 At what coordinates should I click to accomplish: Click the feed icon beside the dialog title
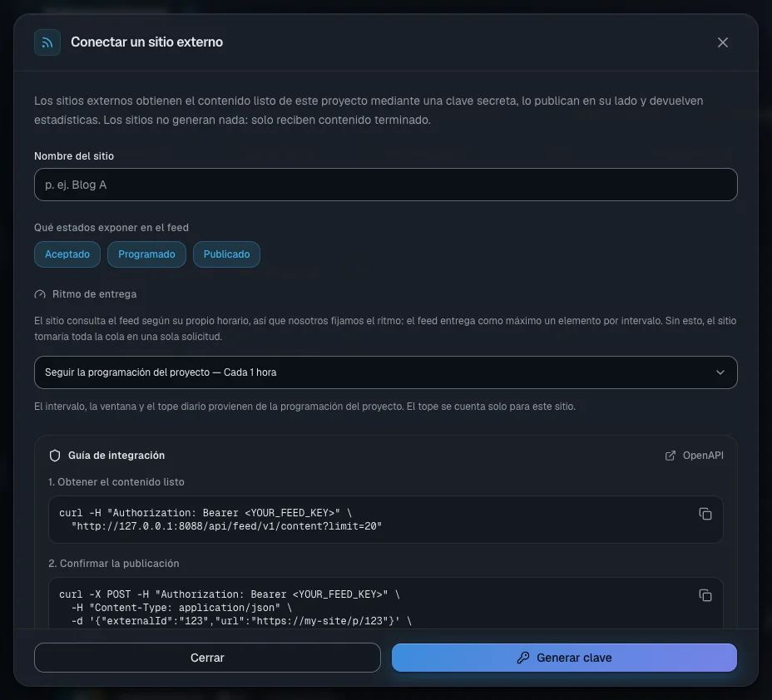(x=47, y=42)
